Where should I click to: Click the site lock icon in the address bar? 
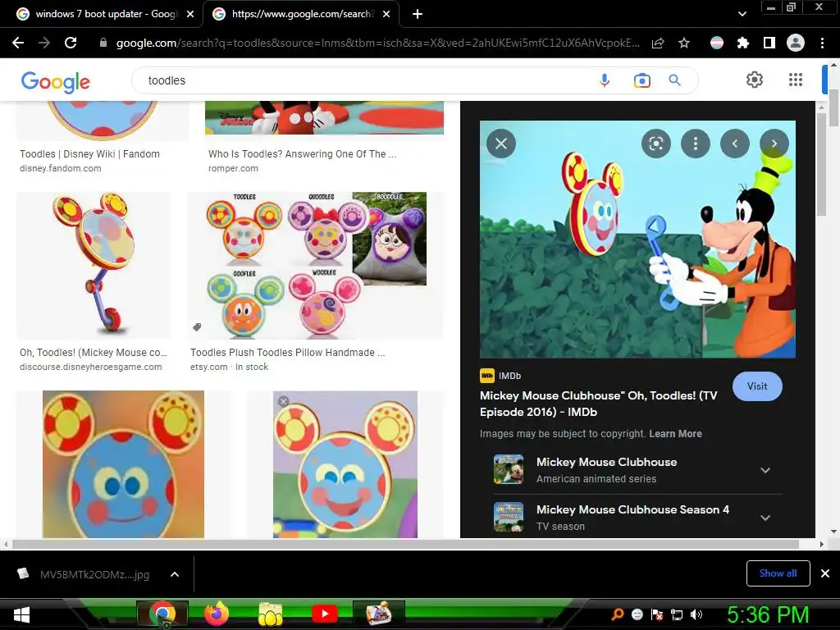[x=103, y=43]
